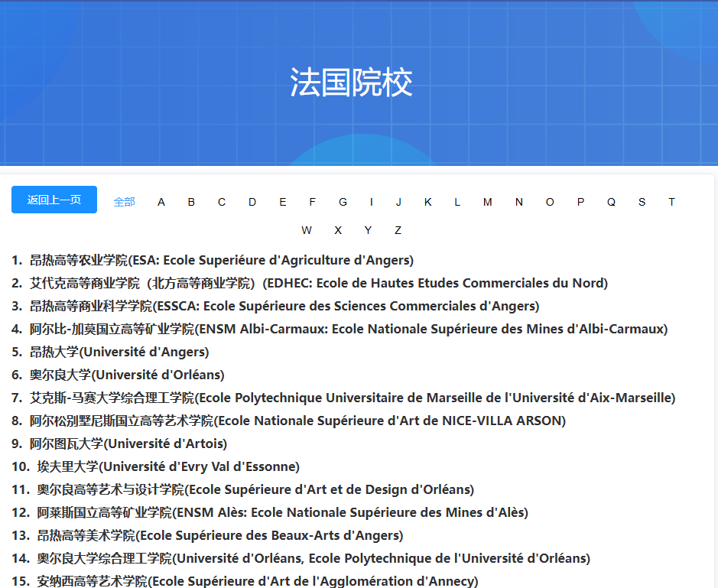Open 奥尔良高等艺术与设计学院 entry
718x588 pixels.
point(255,489)
